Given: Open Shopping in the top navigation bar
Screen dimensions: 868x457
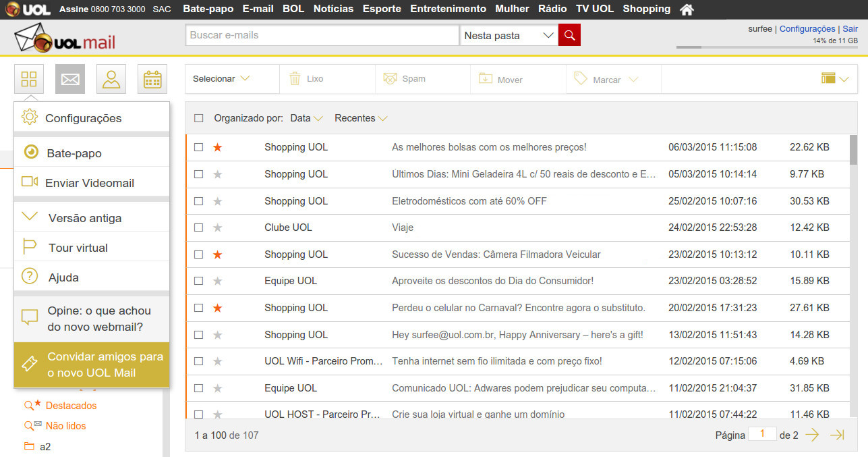Looking at the screenshot, I should [x=646, y=9].
